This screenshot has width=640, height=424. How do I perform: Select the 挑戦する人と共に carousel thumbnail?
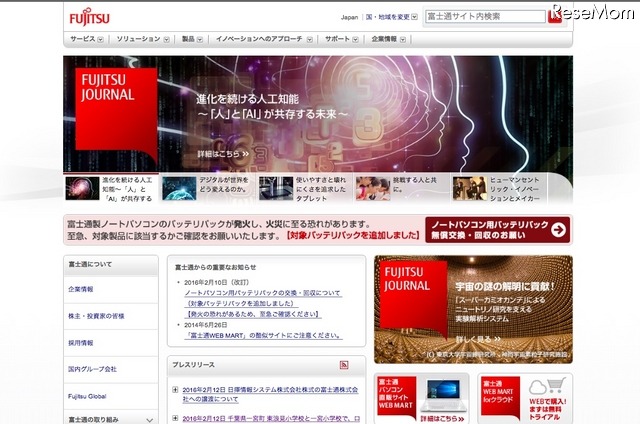click(x=373, y=188)
